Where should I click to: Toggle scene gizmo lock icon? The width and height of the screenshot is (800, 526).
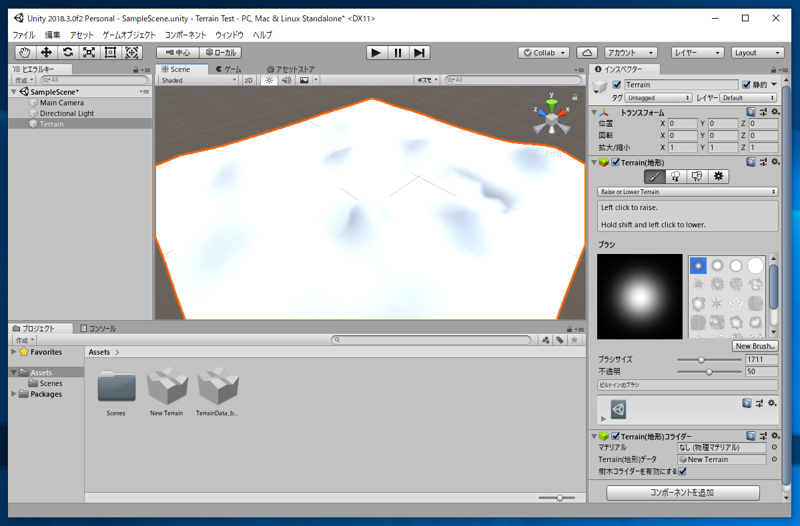[574, 97]
